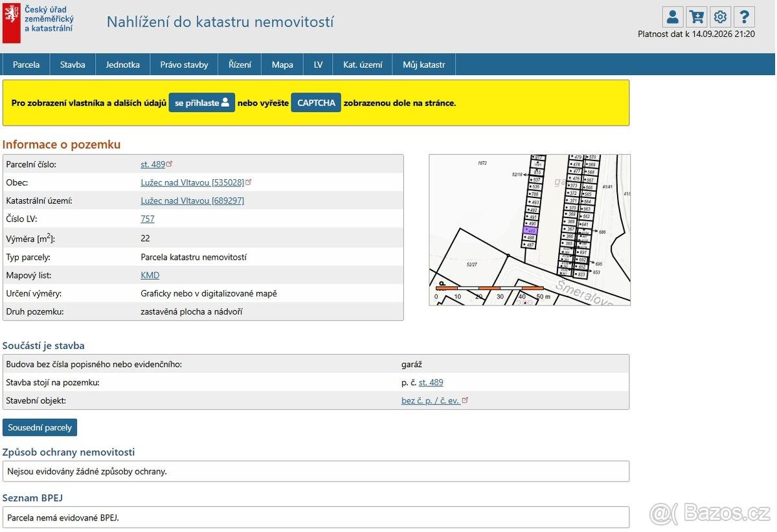
Task: Click 'Parcela nemá evidované BPEJ' text
Action: pos(63,517)
